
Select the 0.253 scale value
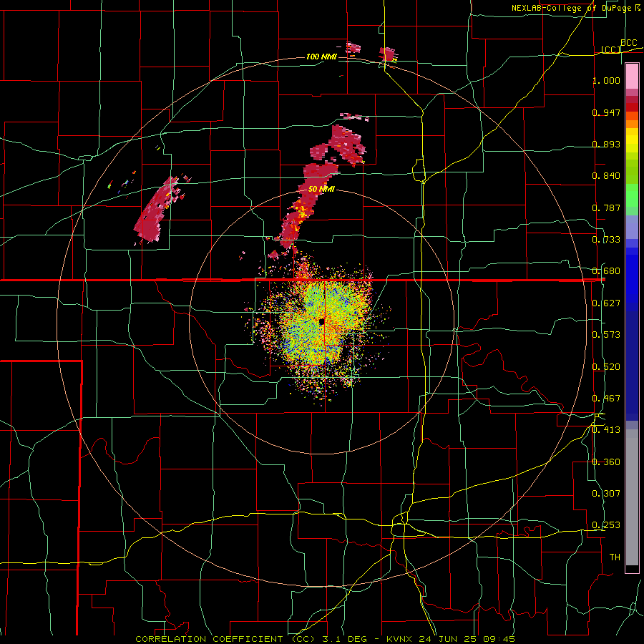click(606, 525)
